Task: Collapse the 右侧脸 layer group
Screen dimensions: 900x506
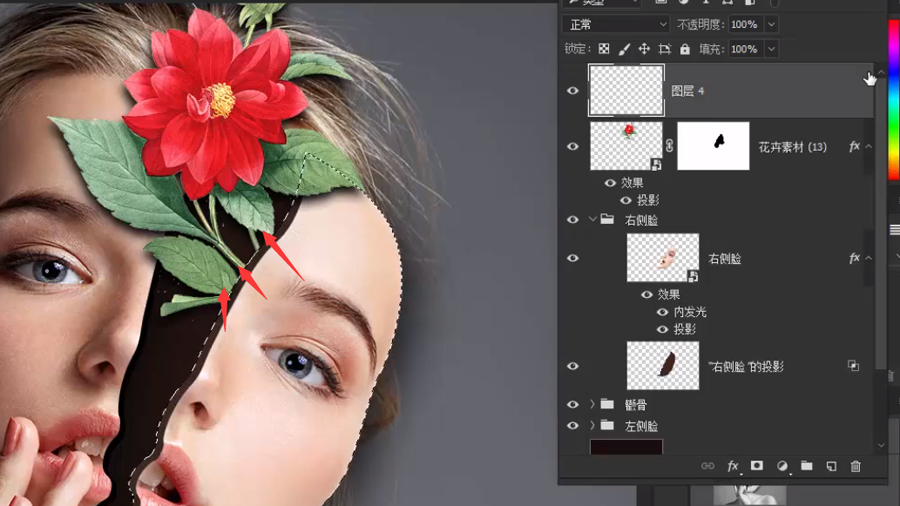Action: tap(592, 220)
